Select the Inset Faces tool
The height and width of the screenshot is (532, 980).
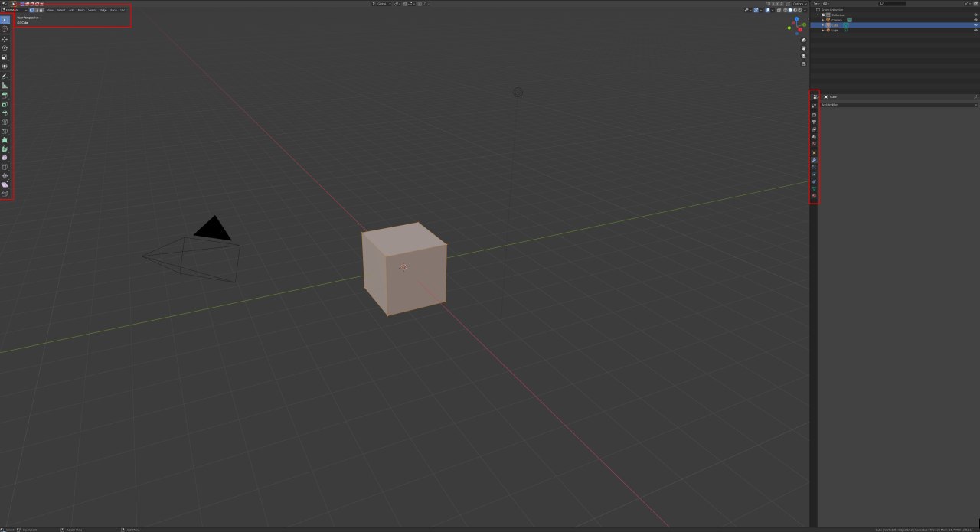click(x=5, y=104)
